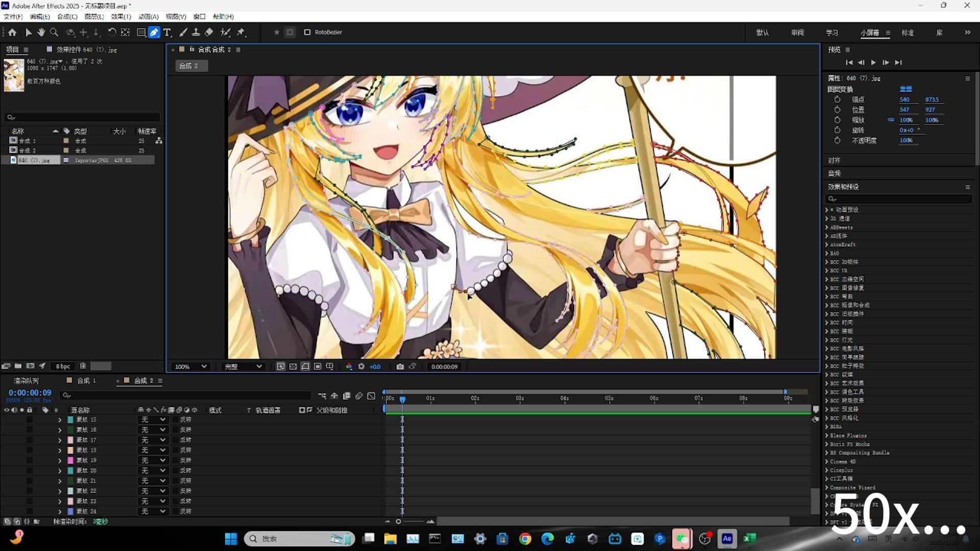The height and width of the screenshot is (551, 980).
Task: Select the Type text tool
Action: (167, 32)
